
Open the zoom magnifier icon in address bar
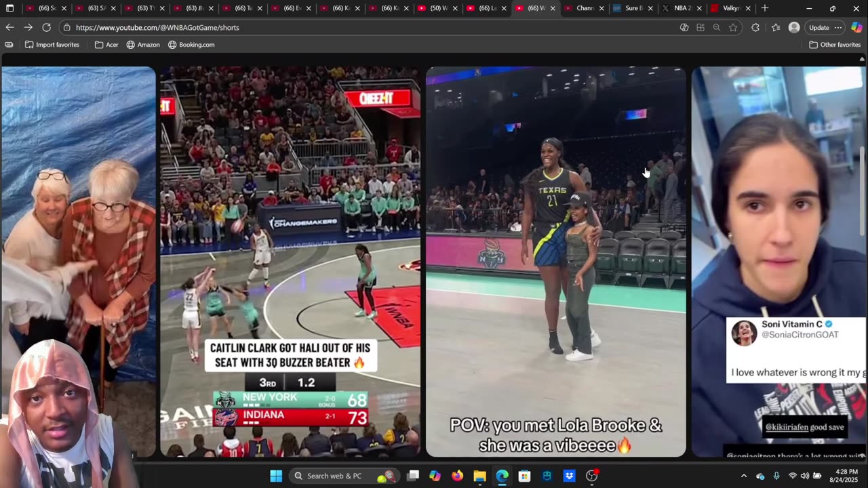pos(717,28)
